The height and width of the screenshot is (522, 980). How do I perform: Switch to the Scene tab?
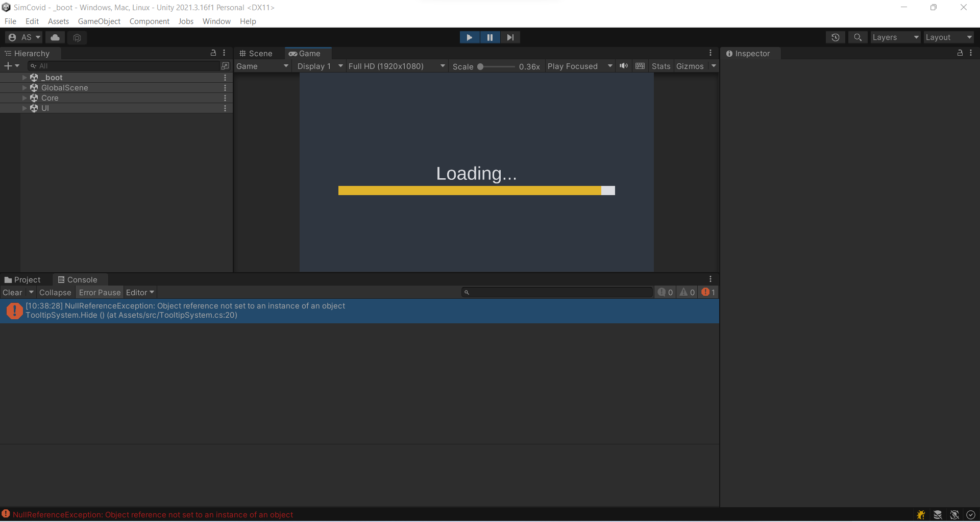pyautogui.click(x=256, y=53)
